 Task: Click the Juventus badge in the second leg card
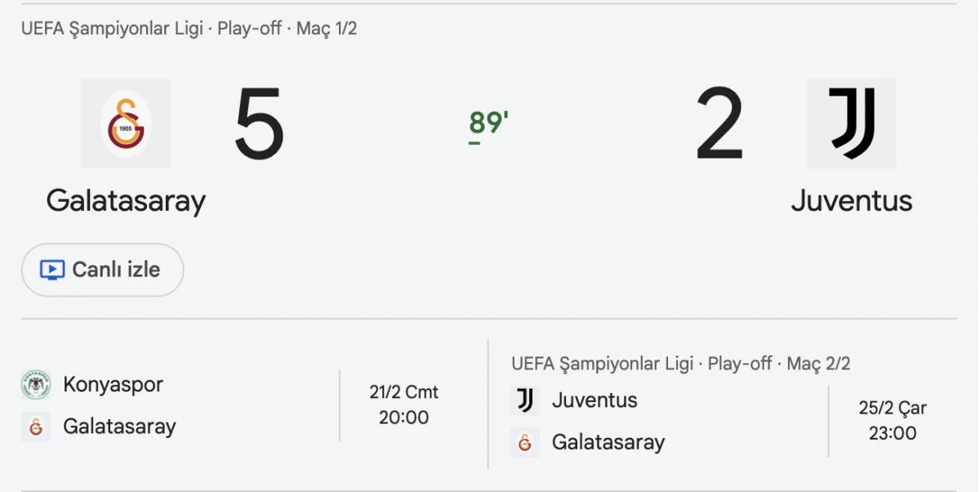click(x=525, y=400)
